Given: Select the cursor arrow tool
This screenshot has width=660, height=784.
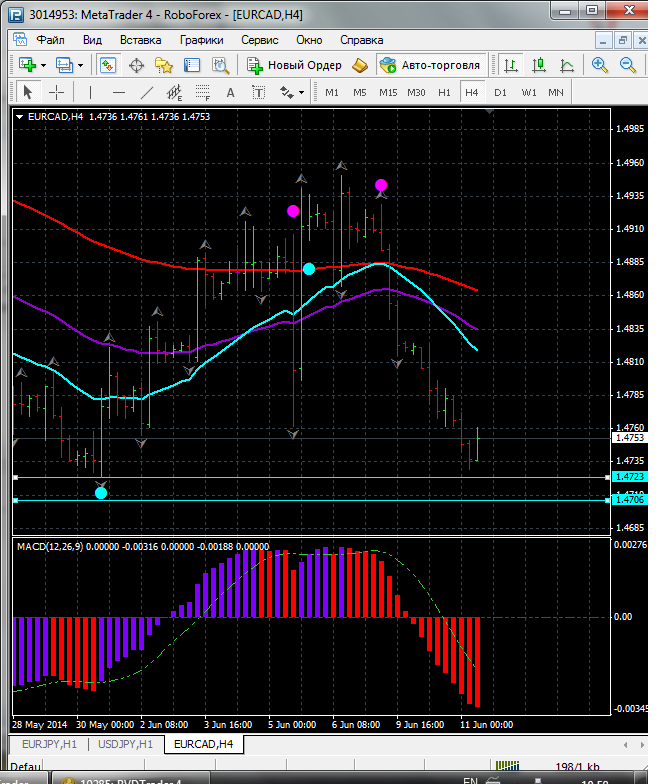Looking at the screenshot, I should (x=27, y=92).
